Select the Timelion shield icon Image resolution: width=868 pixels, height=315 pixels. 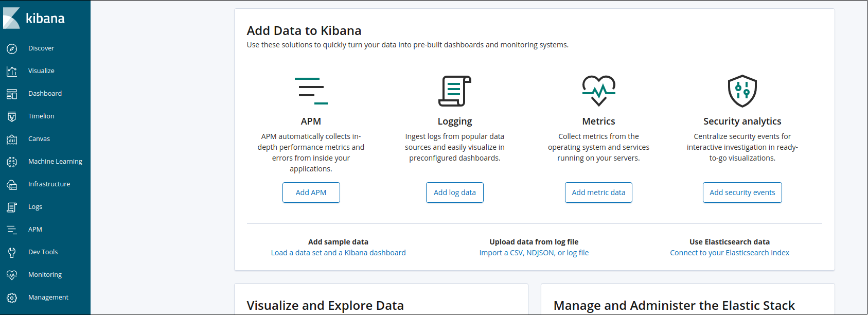click(12, 116)
